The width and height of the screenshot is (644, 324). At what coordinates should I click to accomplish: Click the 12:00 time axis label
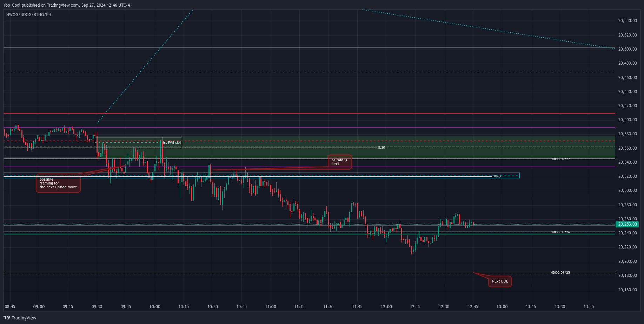386,307
